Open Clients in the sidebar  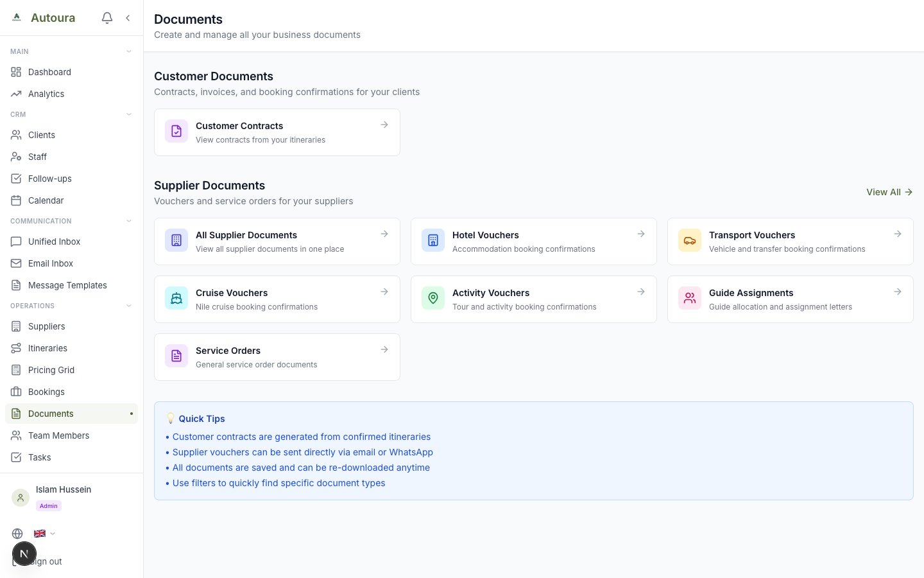pyautogui.click(x=71, y=135)
